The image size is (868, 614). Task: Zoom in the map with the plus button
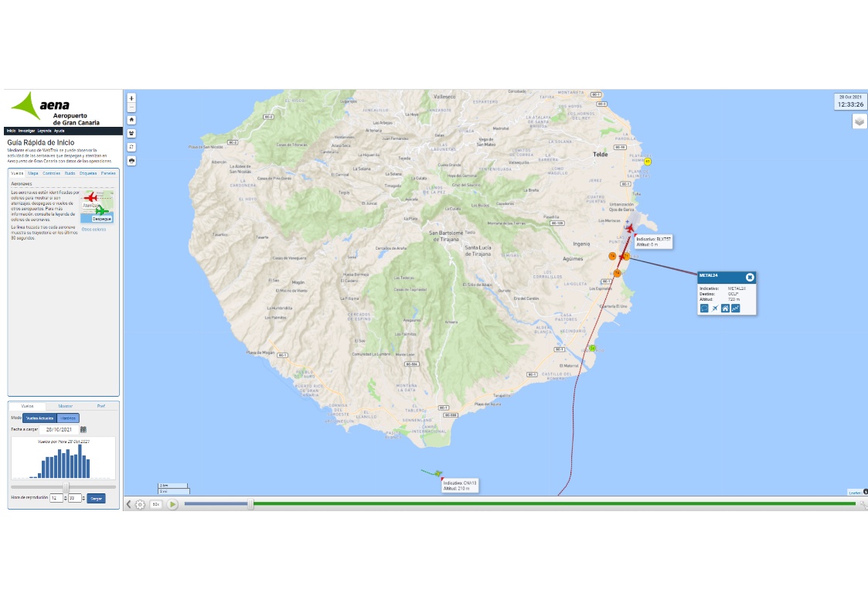131,98
